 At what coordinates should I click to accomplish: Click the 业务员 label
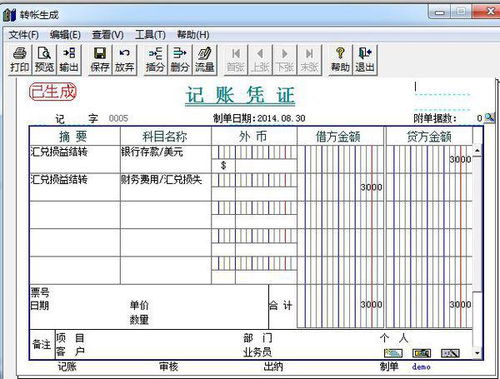(257, 352)
